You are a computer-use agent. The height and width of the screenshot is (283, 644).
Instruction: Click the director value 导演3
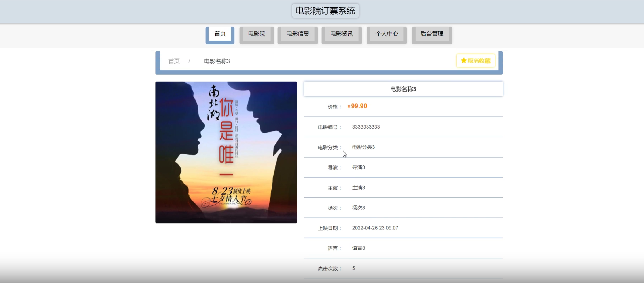[359, 167]
